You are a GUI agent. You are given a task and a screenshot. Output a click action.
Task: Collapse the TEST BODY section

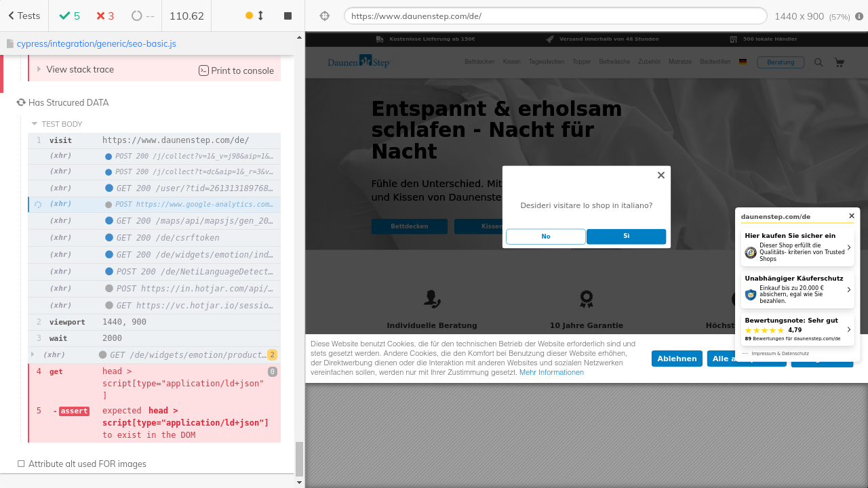(x=61, y=124)
